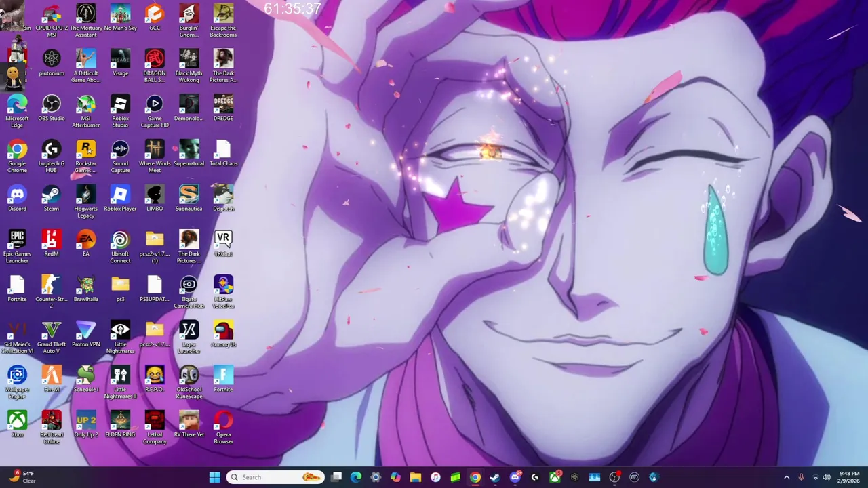
Task: Select the LIMBO game icon
Action: [155, 199]
